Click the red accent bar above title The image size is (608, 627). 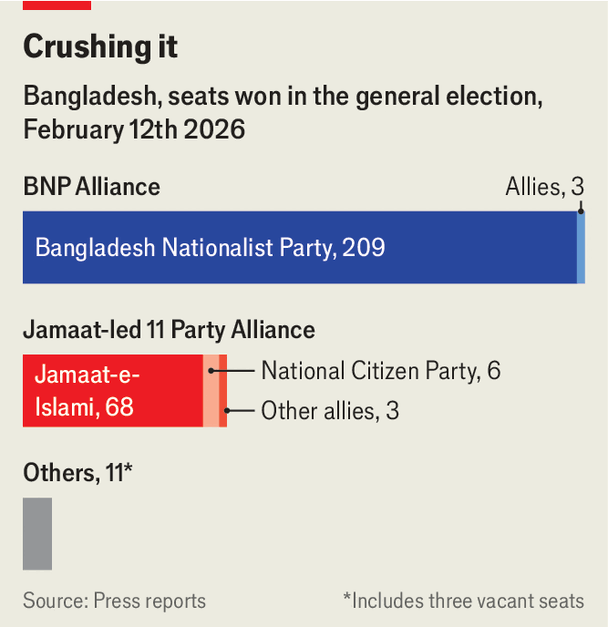point(57,5)
